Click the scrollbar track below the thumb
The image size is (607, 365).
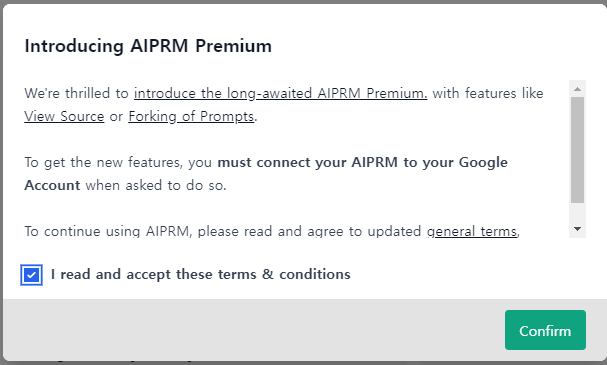click(x=577, y=213)
